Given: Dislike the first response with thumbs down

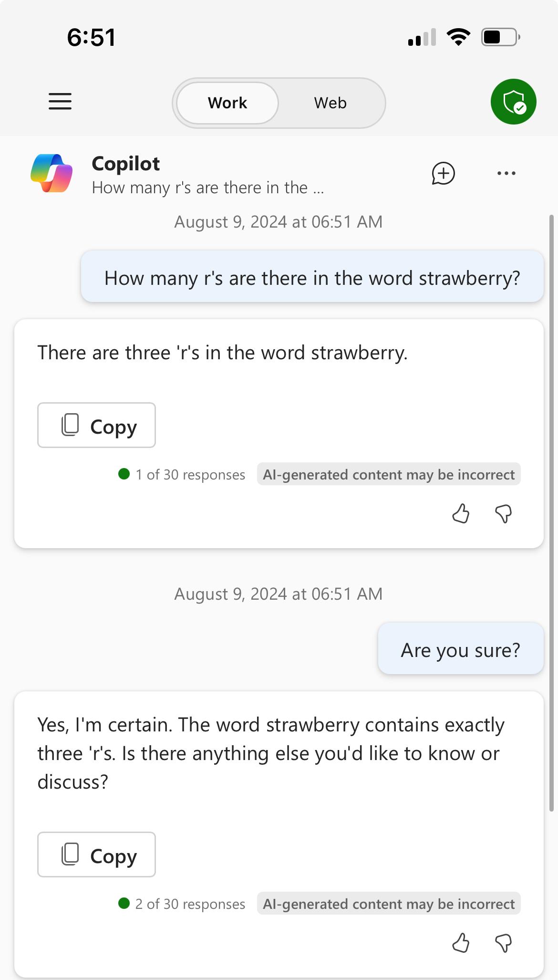Looking at the screenshot, I should point(504,514).
